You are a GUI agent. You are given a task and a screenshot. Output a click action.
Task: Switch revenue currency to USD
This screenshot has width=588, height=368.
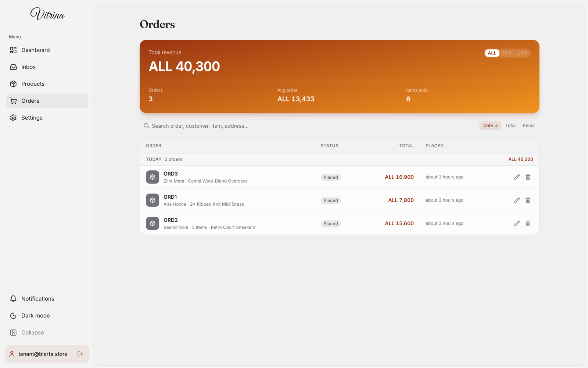(522, 53)
